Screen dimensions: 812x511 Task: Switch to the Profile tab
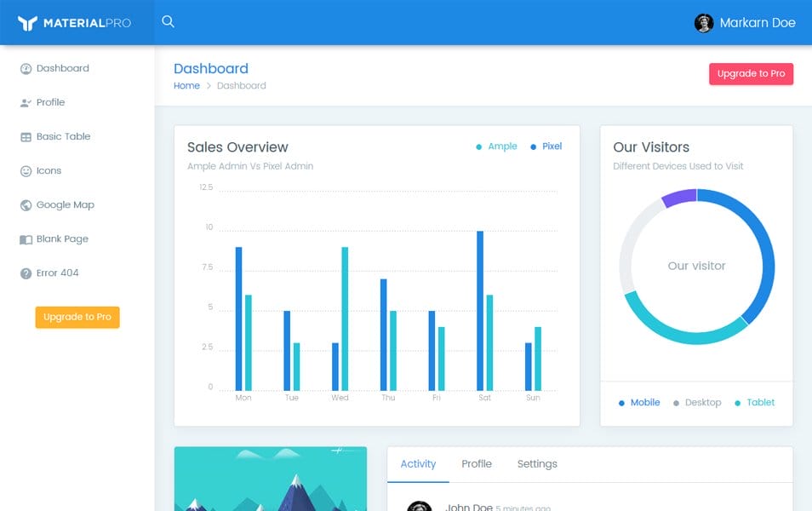click(x=477, y=463)
